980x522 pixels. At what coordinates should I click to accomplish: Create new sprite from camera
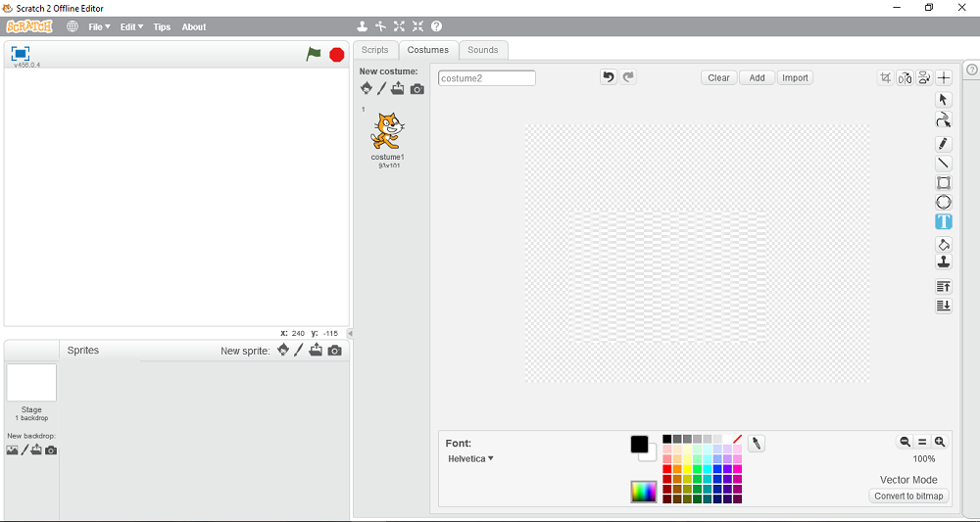[335, 351]
